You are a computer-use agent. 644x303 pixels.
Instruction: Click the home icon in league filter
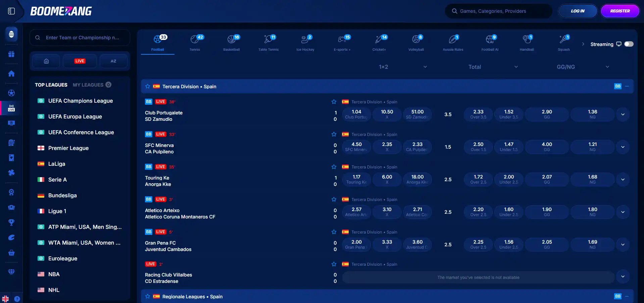point(46,61)
